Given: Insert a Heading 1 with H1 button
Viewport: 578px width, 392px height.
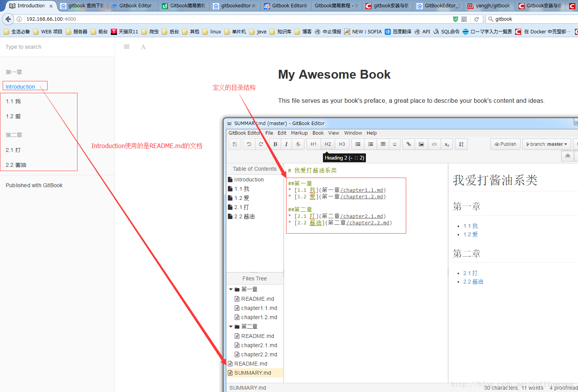Looking at the screenshot, I should [314, 144].
